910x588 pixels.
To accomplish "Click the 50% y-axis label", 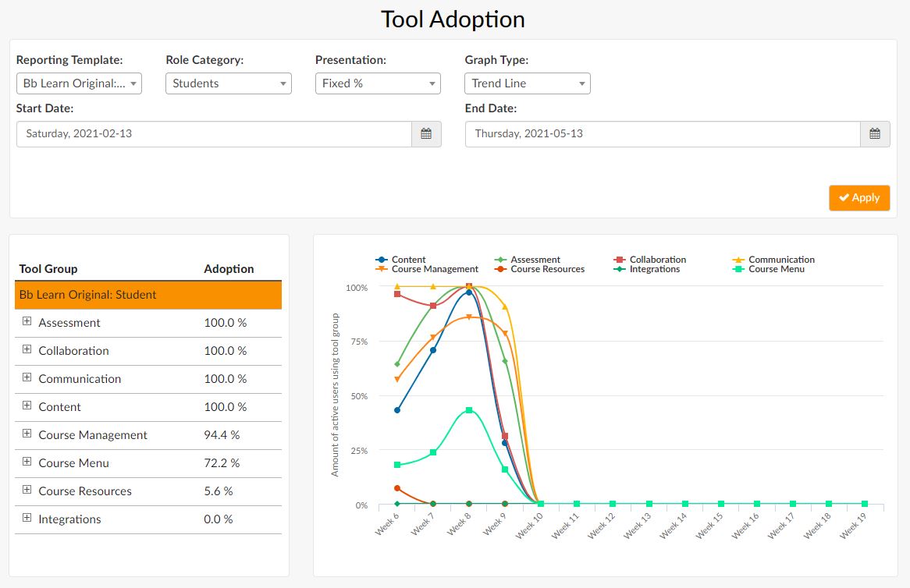I will click(x=359, y=396).
